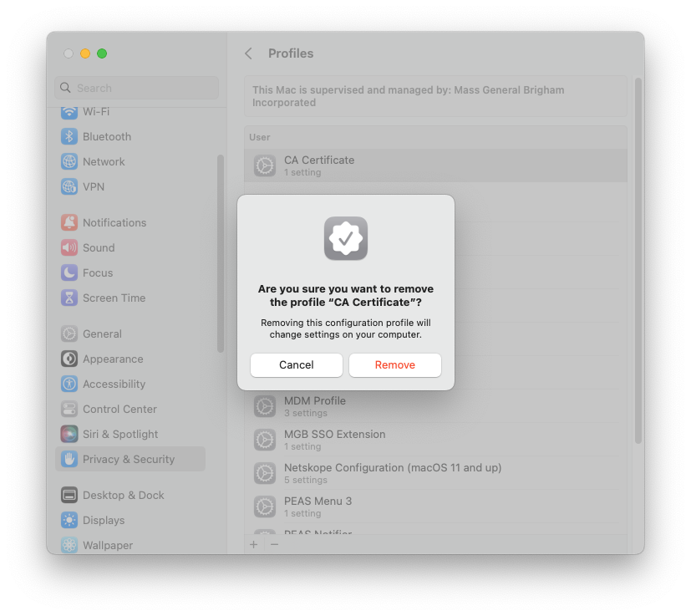
Task: Click the VPN sidebar icon
Action: (69, 187)
